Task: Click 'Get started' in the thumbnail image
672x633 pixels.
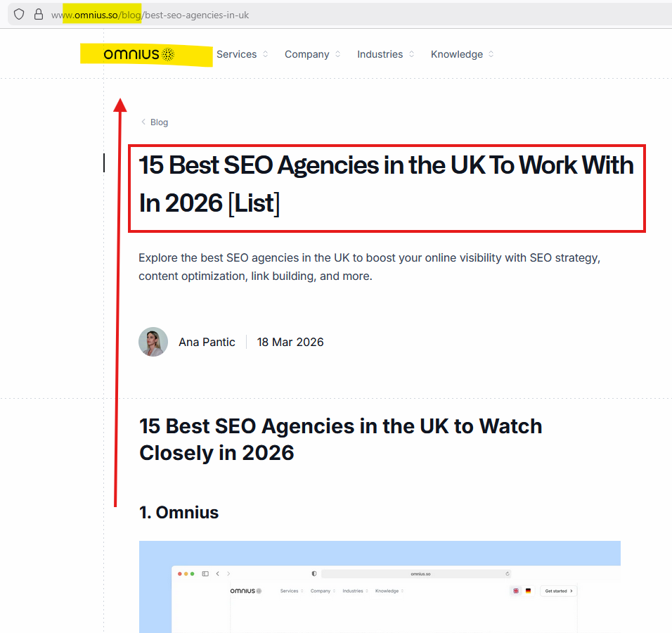Action: coord(559,591)
